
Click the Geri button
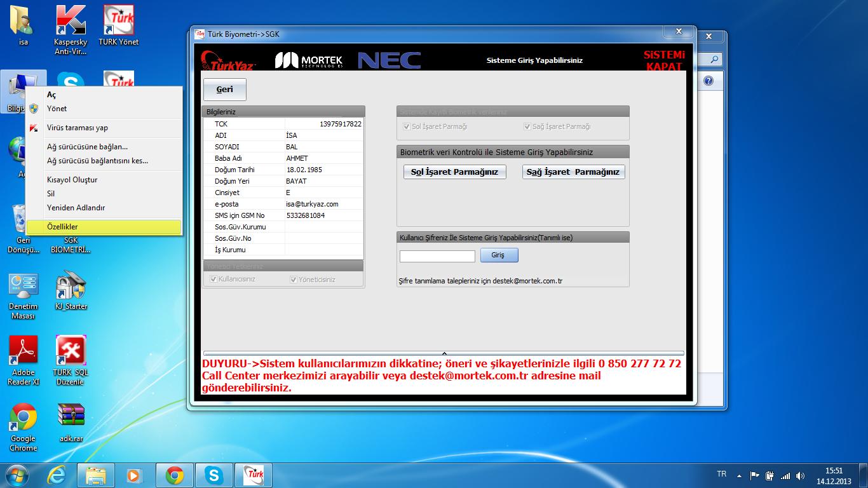225,90
